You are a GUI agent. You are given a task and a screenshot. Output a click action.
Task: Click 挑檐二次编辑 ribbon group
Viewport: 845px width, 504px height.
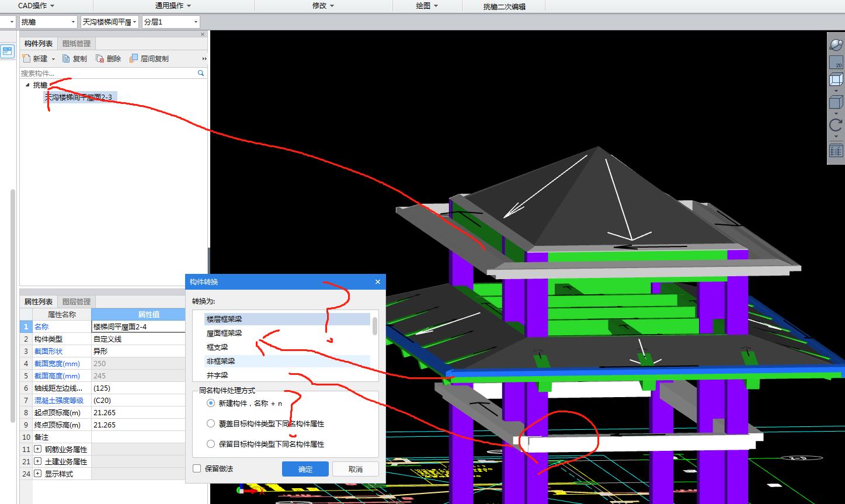(x=504, y=6)
